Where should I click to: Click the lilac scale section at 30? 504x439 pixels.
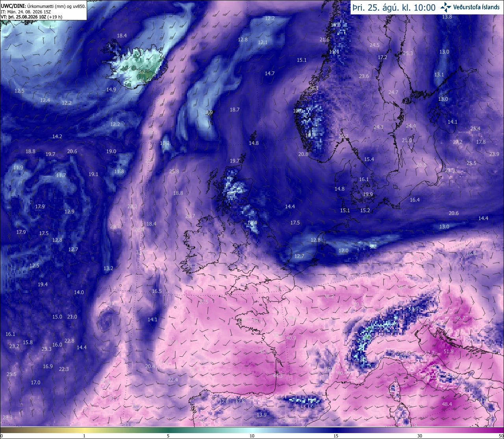click(420, 430)
